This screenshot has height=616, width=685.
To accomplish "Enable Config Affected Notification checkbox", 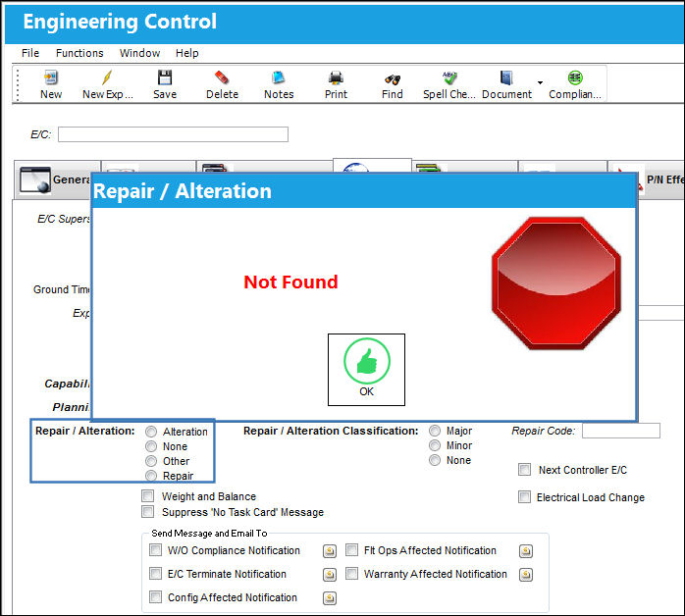I will point(155,596).
